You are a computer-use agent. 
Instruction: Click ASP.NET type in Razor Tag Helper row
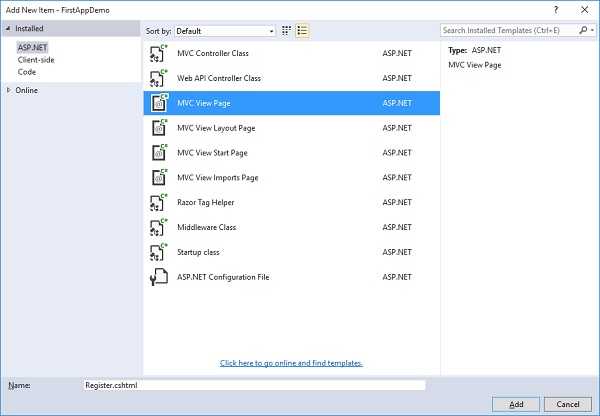point(397,202)
